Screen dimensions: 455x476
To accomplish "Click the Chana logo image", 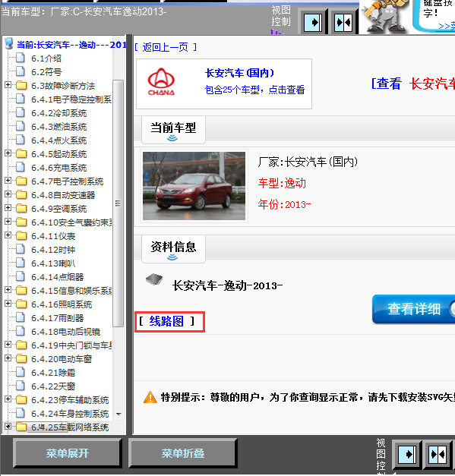I will point(161,82).
